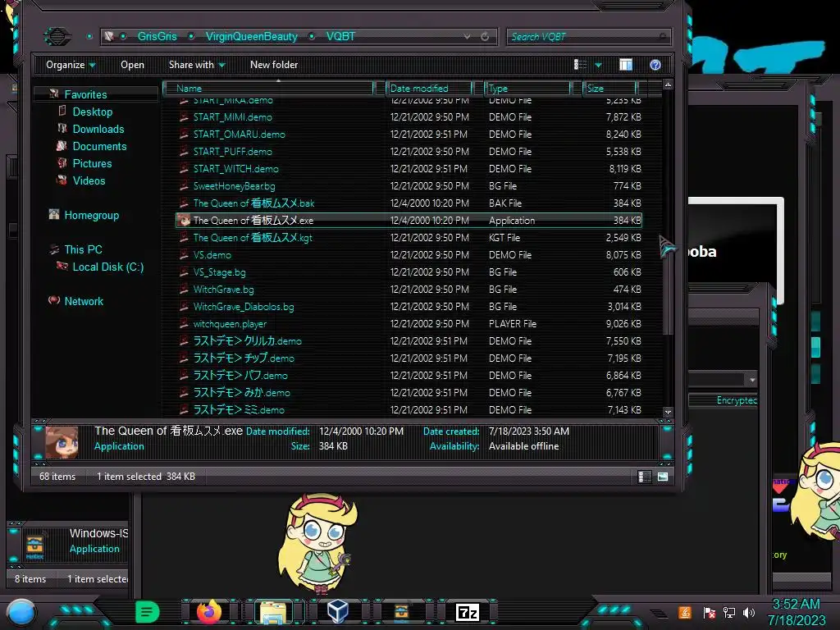The height and width of the screenshot is (630, 840).
Task: Click the file list scroll up arrow
Action: coord(668,84)
